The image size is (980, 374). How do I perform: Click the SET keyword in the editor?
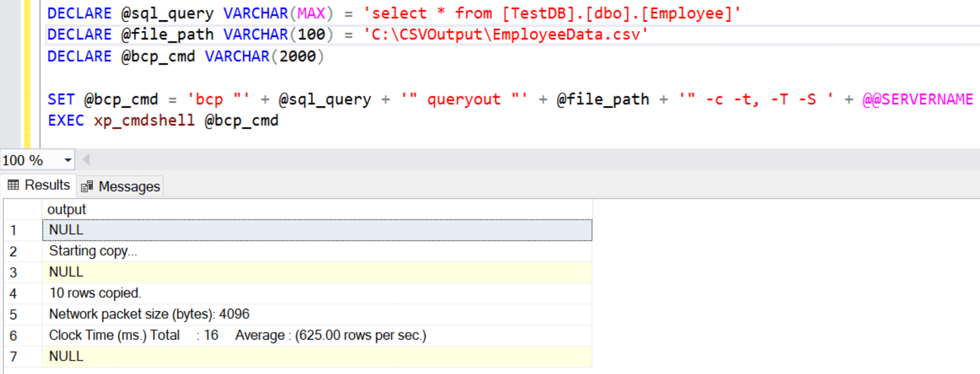tap(61, 99)
